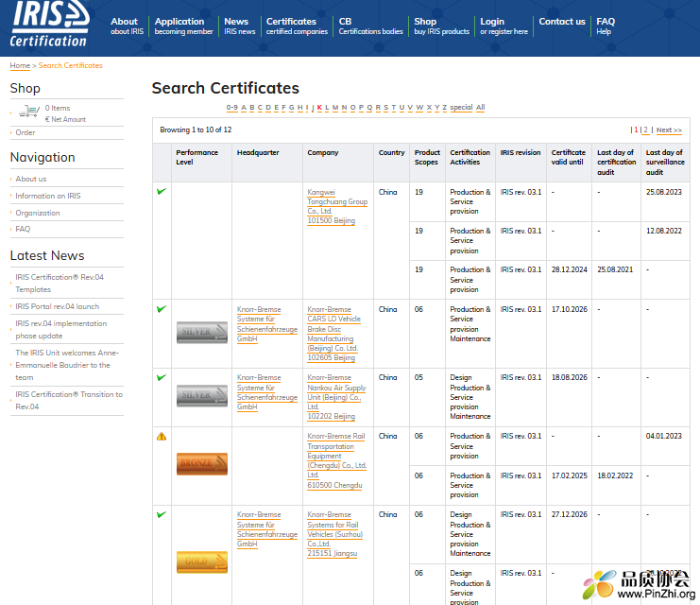The width and height of the screenshot is (700, 605).
Task: Open Knorr-Bremse Nankou Air Supply Unit company
Action: [x=336, y=397]
